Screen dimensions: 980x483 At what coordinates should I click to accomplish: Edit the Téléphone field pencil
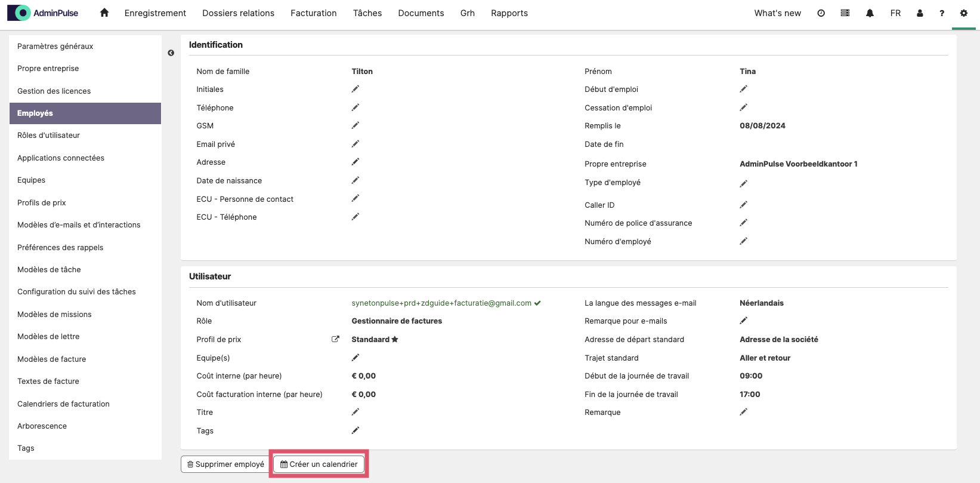click(355, 107)
